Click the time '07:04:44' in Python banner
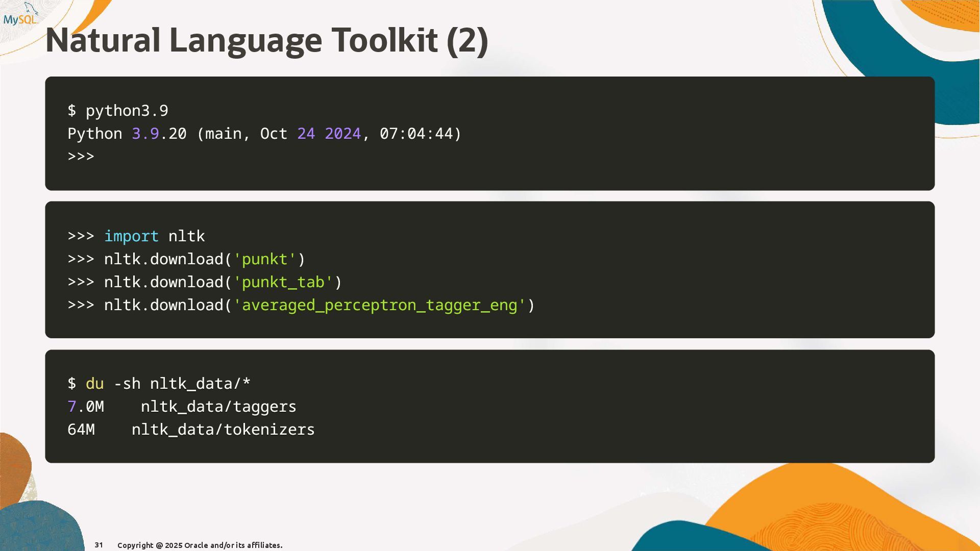 point(416,134)
